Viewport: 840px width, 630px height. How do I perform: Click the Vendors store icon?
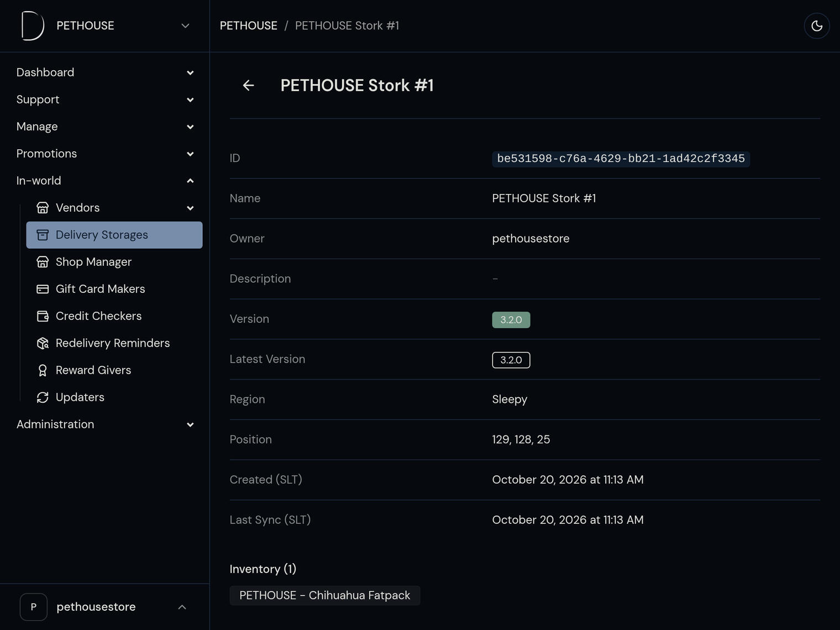[43, 208]
